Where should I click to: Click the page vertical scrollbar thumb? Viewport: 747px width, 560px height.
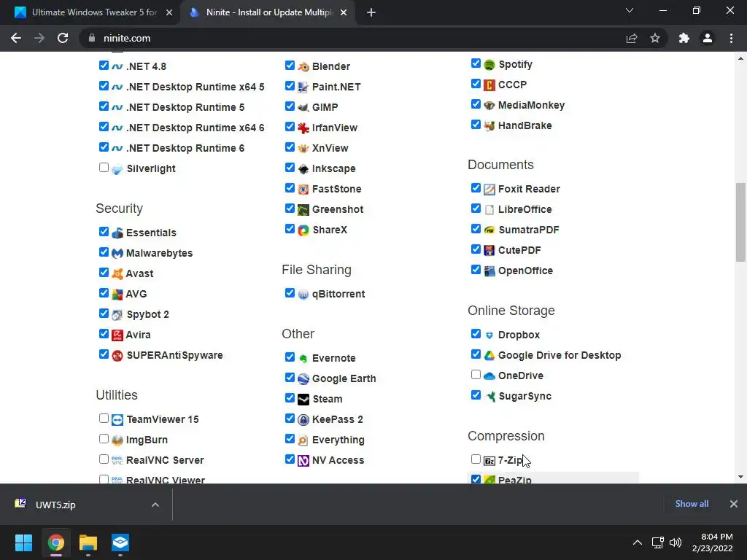(x=740, y=222)
